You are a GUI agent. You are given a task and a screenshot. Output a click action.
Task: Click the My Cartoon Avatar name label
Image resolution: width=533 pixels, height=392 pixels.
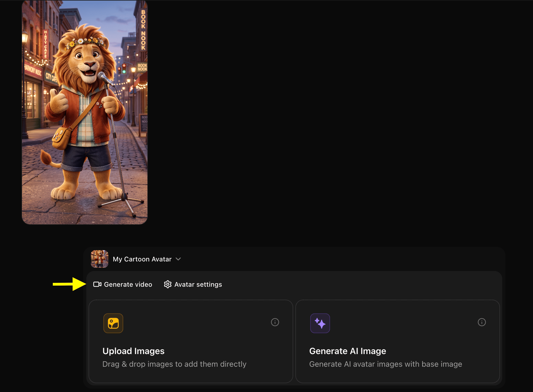(142, 259)
